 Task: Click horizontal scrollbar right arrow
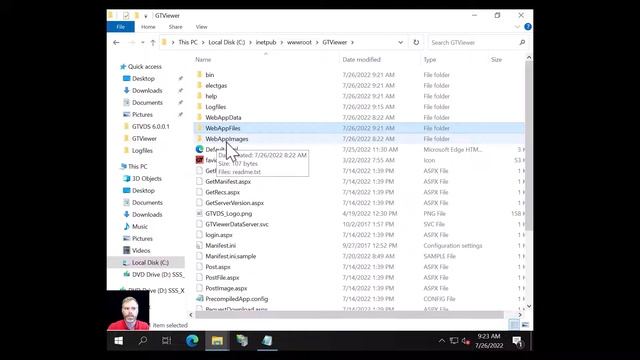pyautogui.click(x=520, y=315)
